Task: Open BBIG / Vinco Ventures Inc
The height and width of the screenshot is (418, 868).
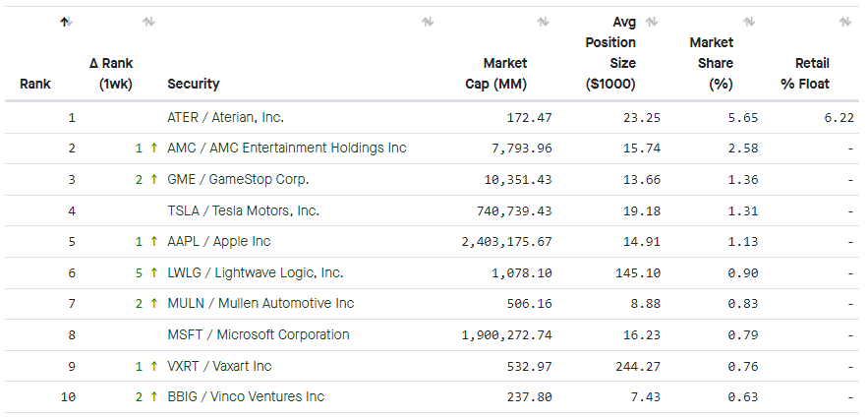Action: (246, 397)
